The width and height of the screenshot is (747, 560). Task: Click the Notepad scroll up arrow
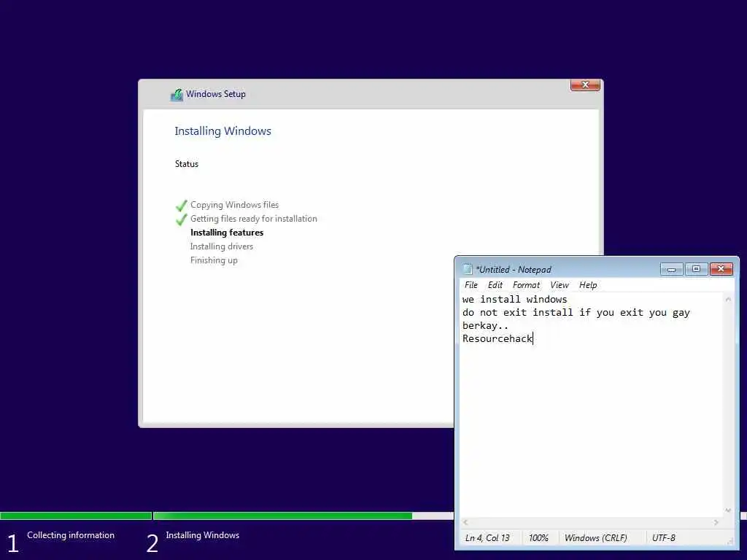point(728,300)
